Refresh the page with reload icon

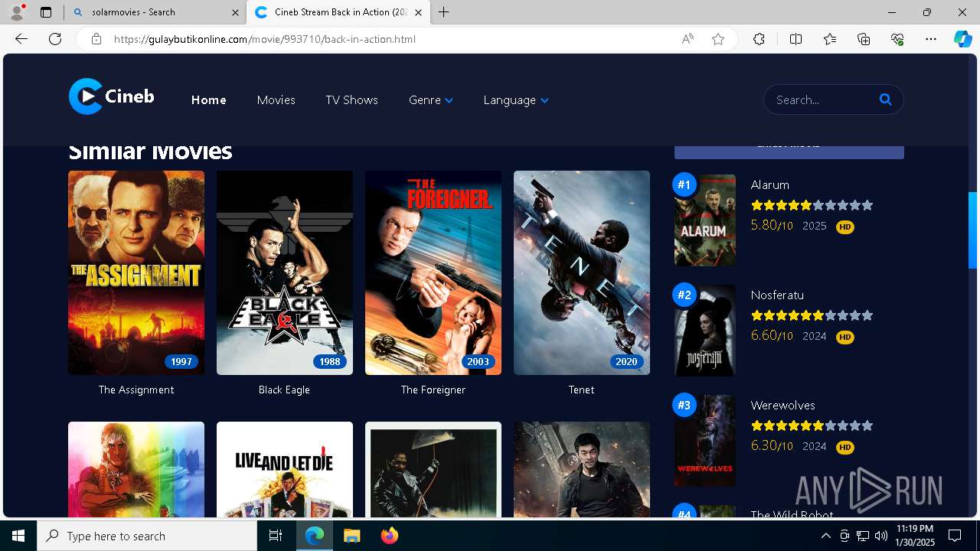pos(55,39)
